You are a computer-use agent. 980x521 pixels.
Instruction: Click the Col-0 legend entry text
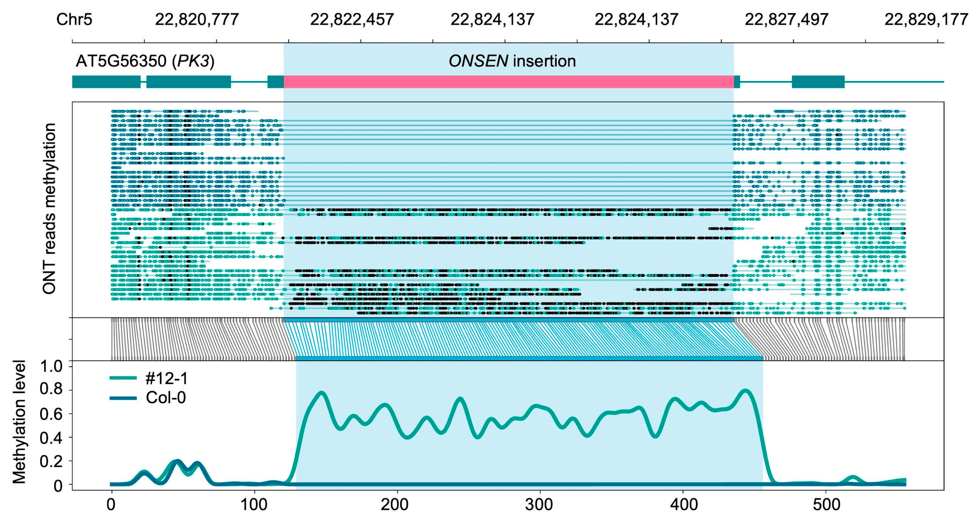pos(166,398)
